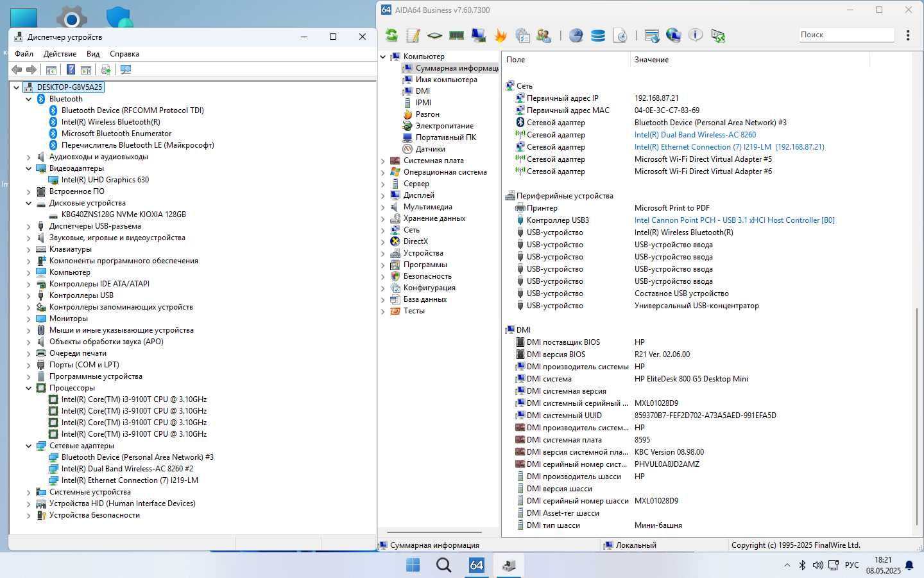Image resolution: width=924 pixels, height=578 pixels.
Task: Open the monitor diagnostics icon in AIDA64 toolbar
Action: point(479,35)
